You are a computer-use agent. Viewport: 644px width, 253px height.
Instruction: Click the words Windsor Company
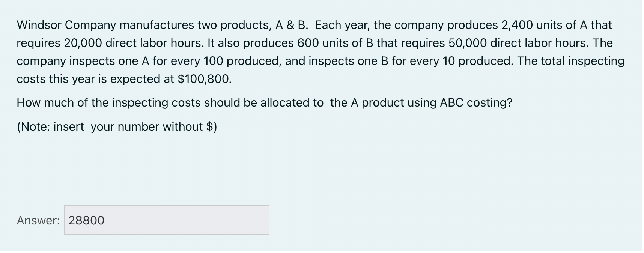58,25
